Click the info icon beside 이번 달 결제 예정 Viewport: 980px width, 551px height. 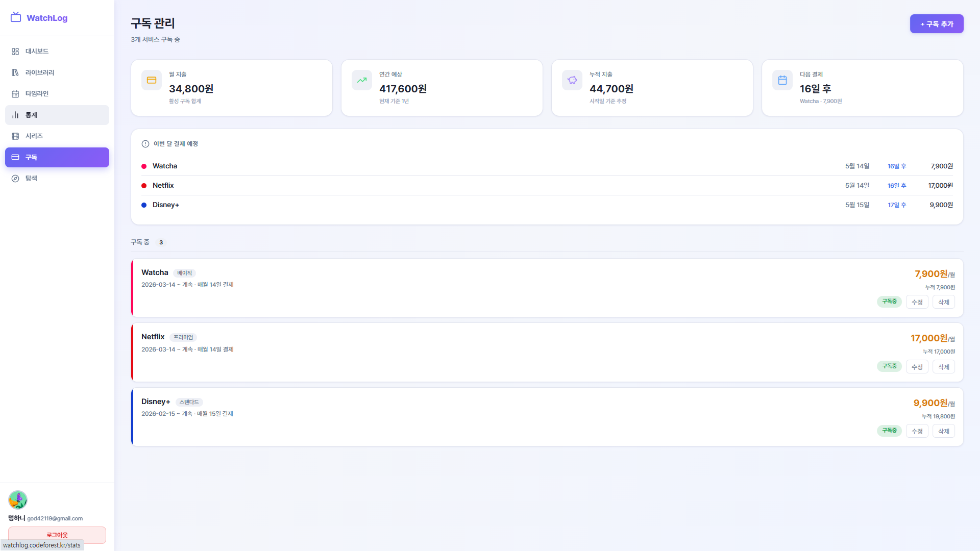145,144
